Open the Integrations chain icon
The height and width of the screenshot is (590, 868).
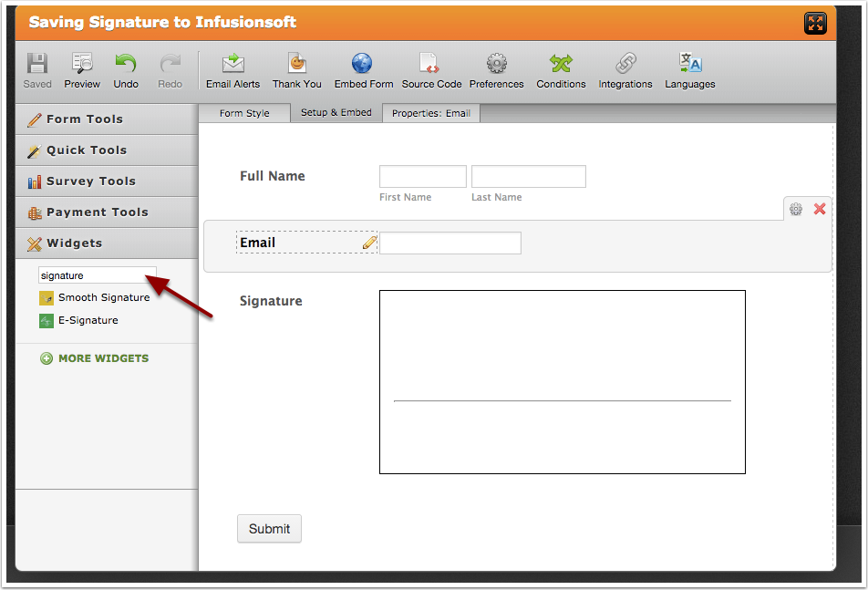(625, 63)
